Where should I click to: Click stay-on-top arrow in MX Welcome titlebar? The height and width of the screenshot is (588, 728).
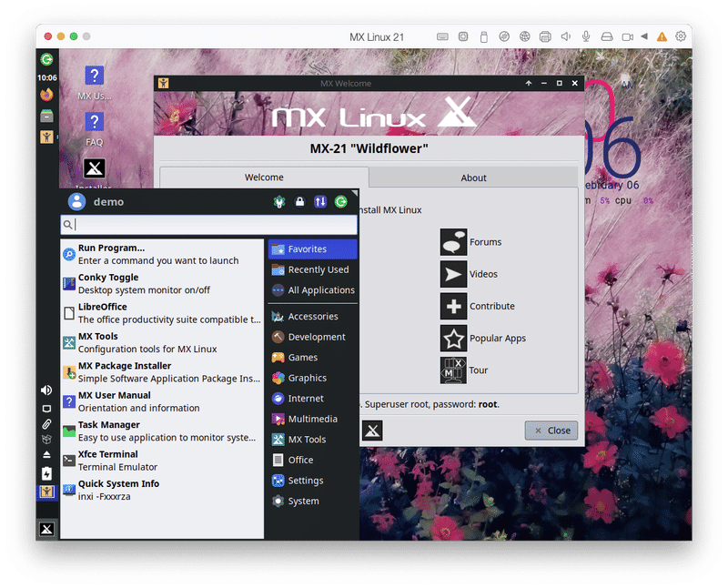click(x=529, y=83)
